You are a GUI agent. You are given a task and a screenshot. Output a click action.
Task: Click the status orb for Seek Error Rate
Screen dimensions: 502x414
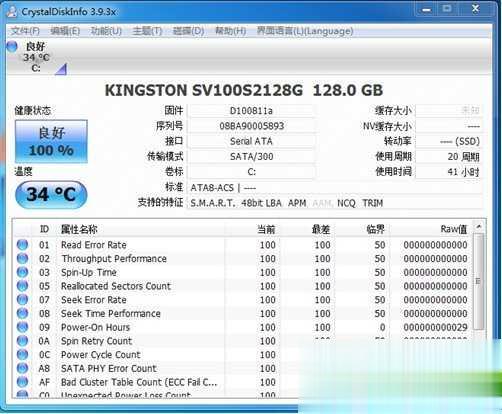tap(22, 300)
